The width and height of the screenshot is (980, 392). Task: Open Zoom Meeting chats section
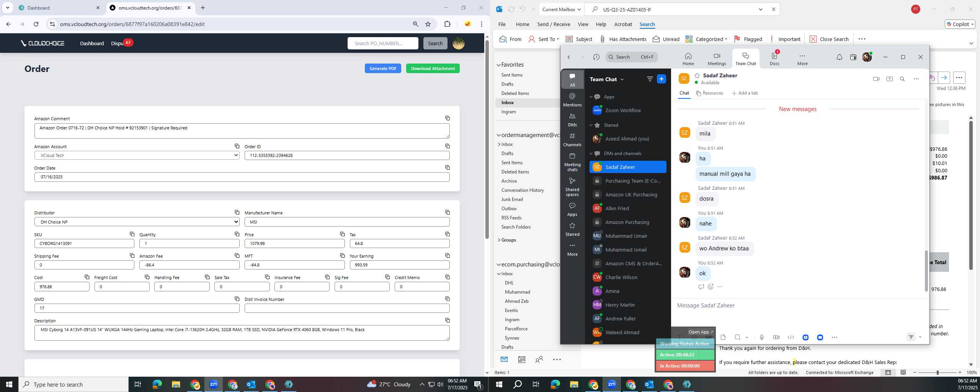coord(572,162)
